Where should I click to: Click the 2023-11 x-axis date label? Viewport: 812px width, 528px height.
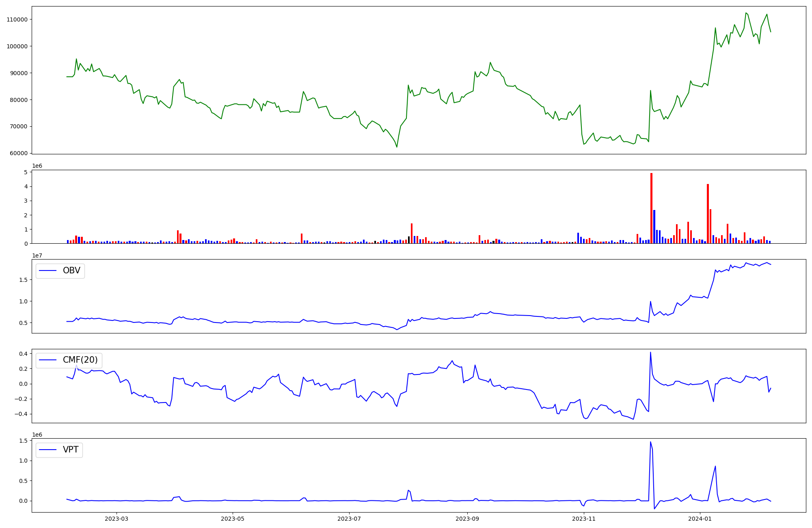point(584,519)
